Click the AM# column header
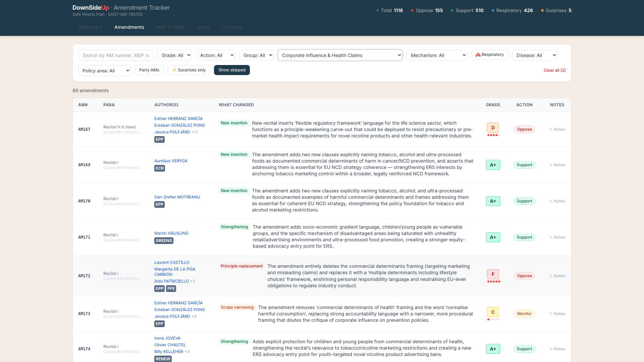This screenshot has height=362, width=644. pyautogui.click(x=83, y=105)
